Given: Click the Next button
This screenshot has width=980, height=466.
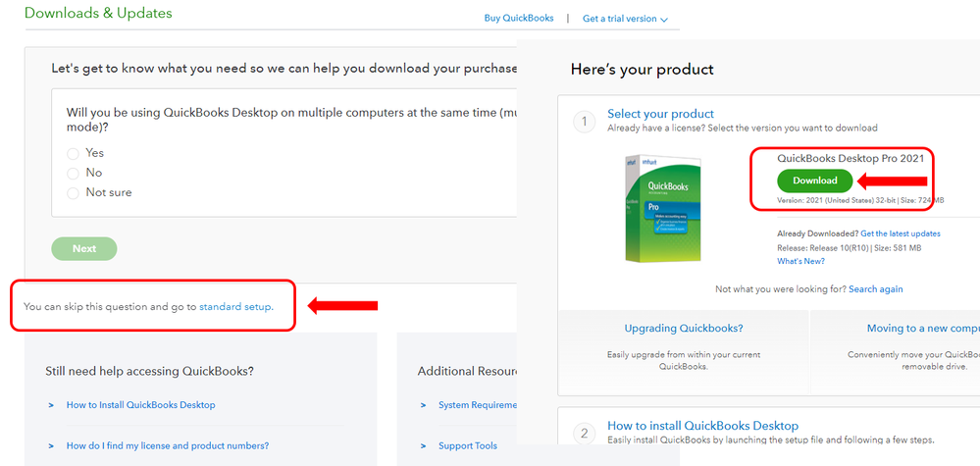Looking at the screenshot, I should 84,248.
